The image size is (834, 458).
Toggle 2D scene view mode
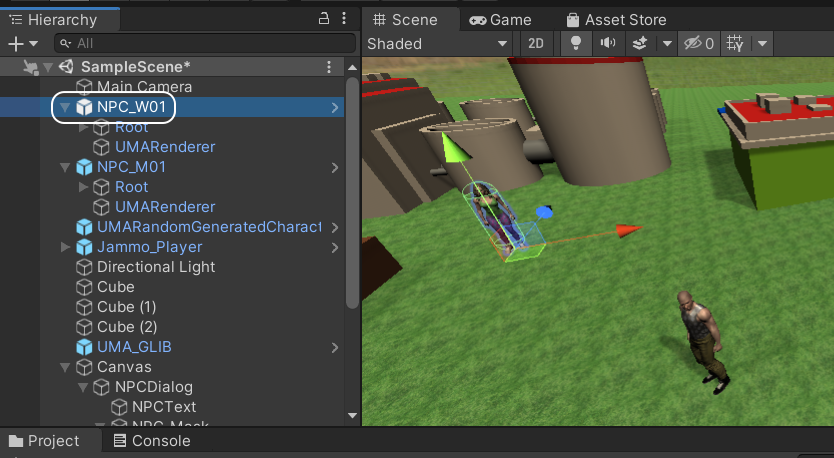(536, 44)
